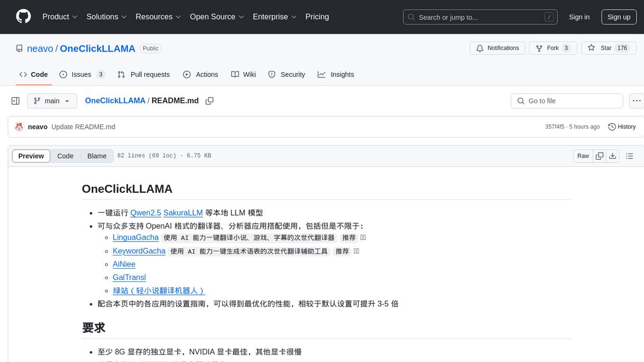Go to OneClickLLAMA breadcrumb root
This screenshot has height=362, width=644.
click(115, 101)
